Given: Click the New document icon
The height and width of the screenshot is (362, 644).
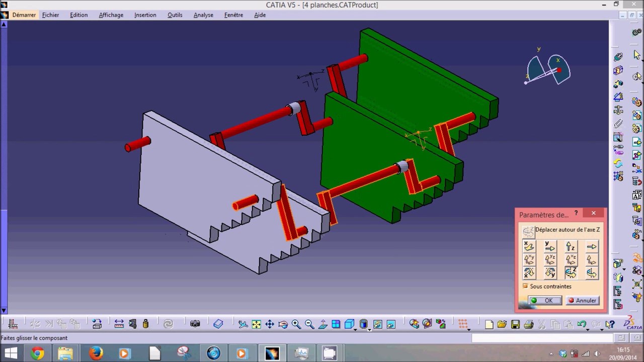Looking at the screenshot, I should point(489,324).
